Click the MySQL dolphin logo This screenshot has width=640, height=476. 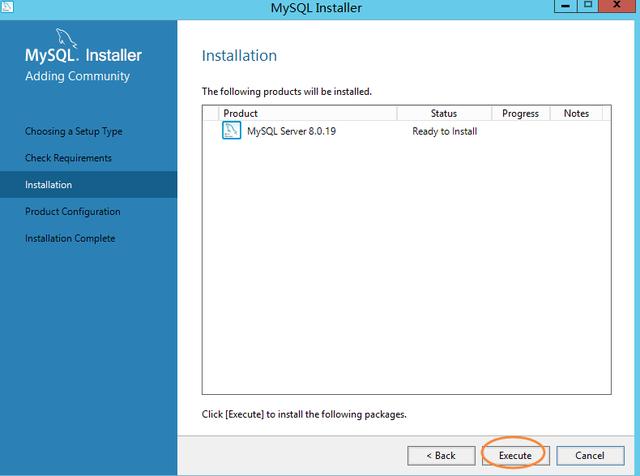pyautogui.click(x=66, y=38)
